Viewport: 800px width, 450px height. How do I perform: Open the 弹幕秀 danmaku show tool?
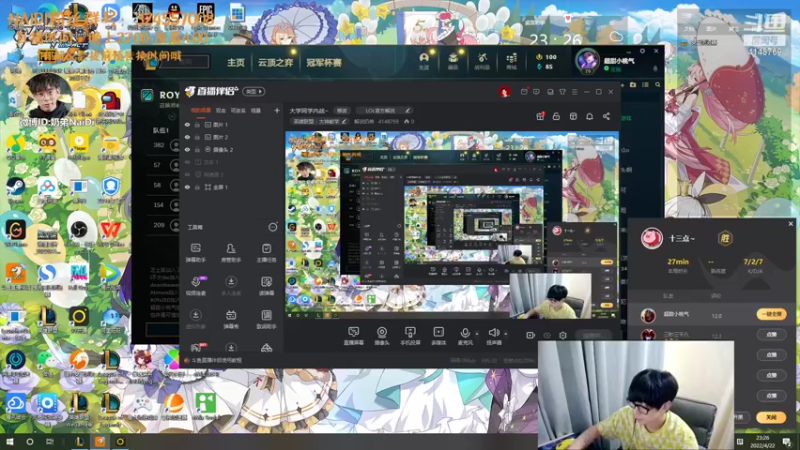pos(231,319)
